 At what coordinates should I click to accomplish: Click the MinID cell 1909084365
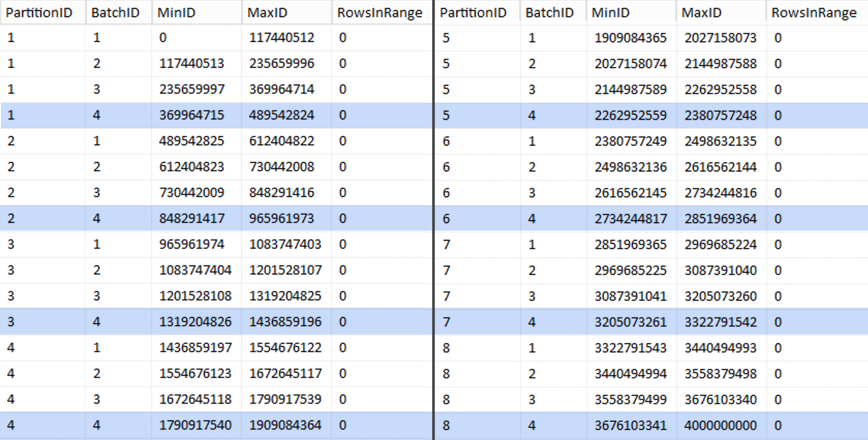click(x=631, y=38)
